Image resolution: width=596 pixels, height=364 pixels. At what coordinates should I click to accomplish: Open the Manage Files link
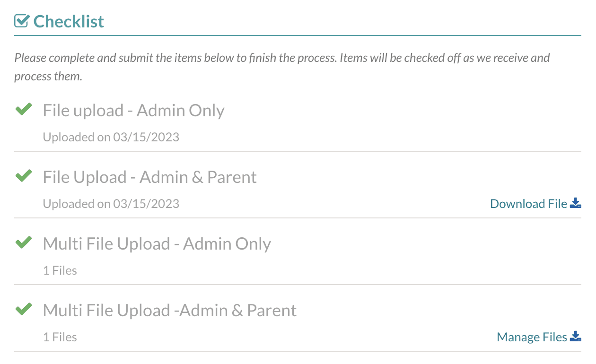point(532,337)
